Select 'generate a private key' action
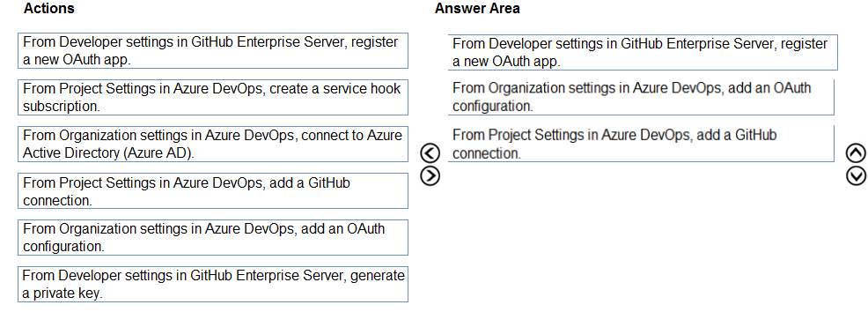 click(213, 285)
